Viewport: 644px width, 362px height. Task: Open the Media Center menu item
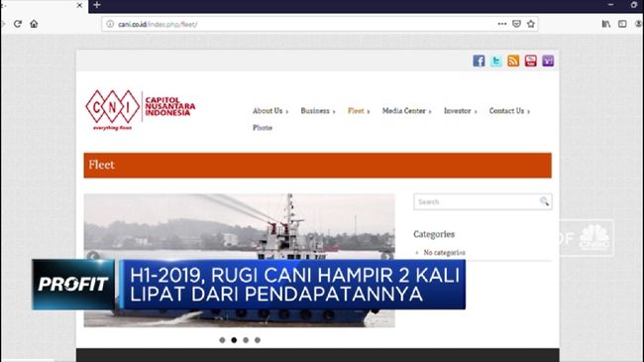(406, 111)
